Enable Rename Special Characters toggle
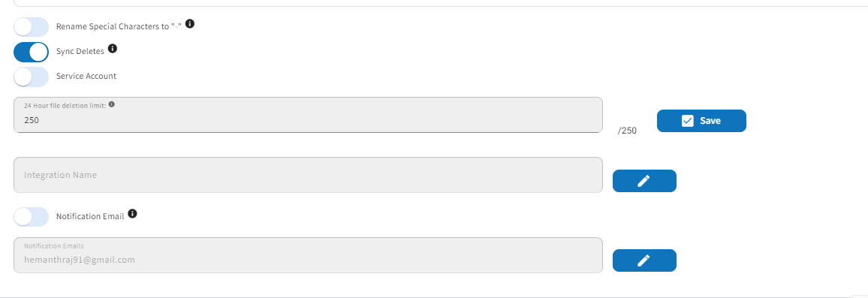The width and height of the screenshot is (868, 298). click(x=31, y=26)
